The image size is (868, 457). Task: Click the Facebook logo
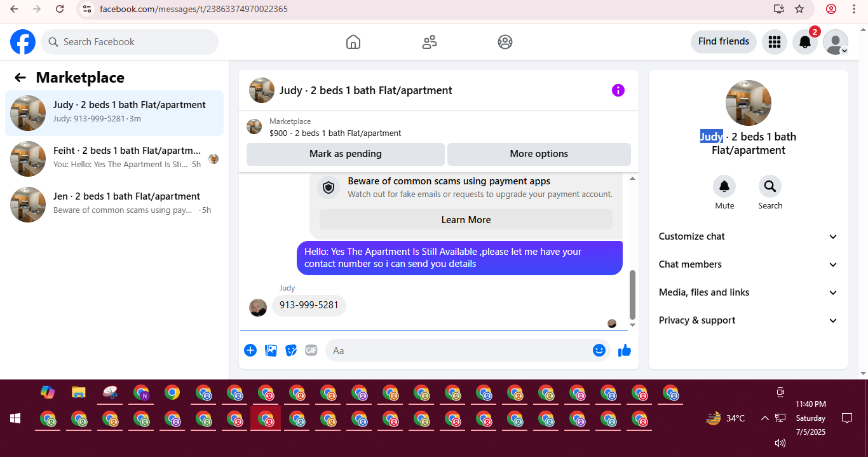23,42
